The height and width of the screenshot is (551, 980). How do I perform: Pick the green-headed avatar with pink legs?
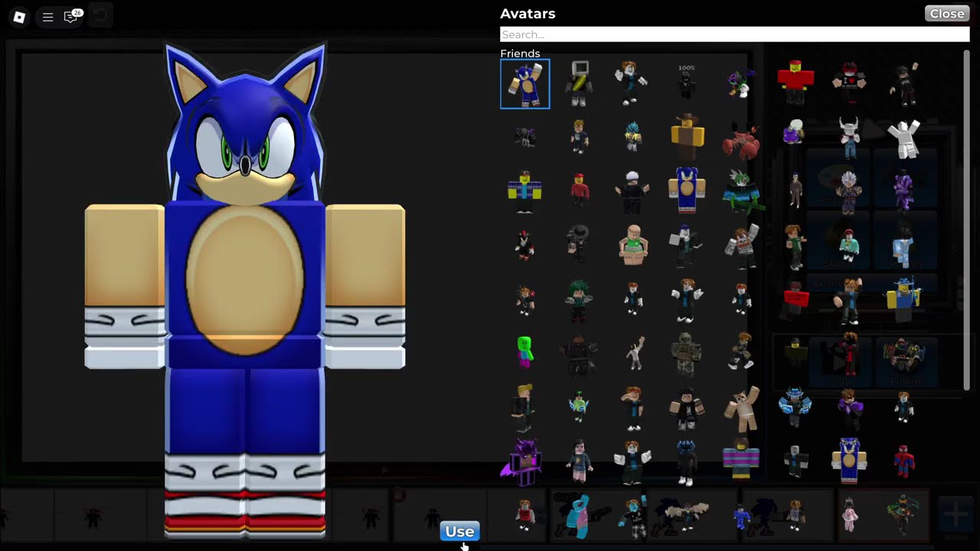pyautogui.click(x=524, y=353)
